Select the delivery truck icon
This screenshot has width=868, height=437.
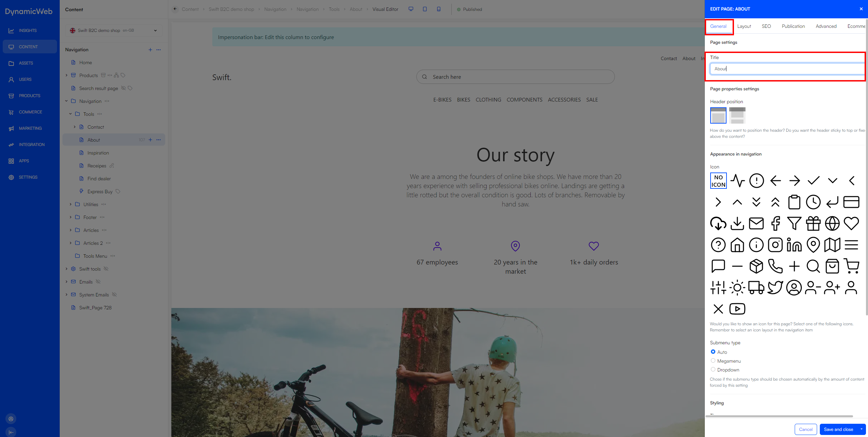pos(756,288)
